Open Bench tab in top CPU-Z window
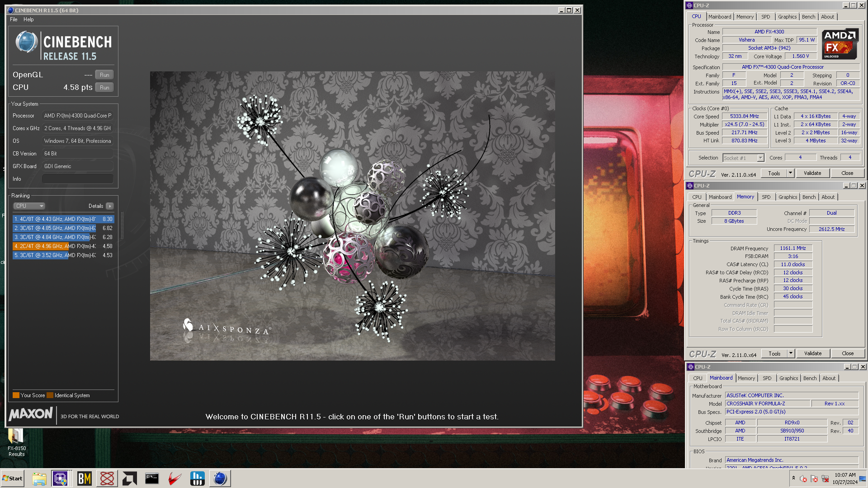The width and height of the screenshot is (868, 488). click(809, 17)
